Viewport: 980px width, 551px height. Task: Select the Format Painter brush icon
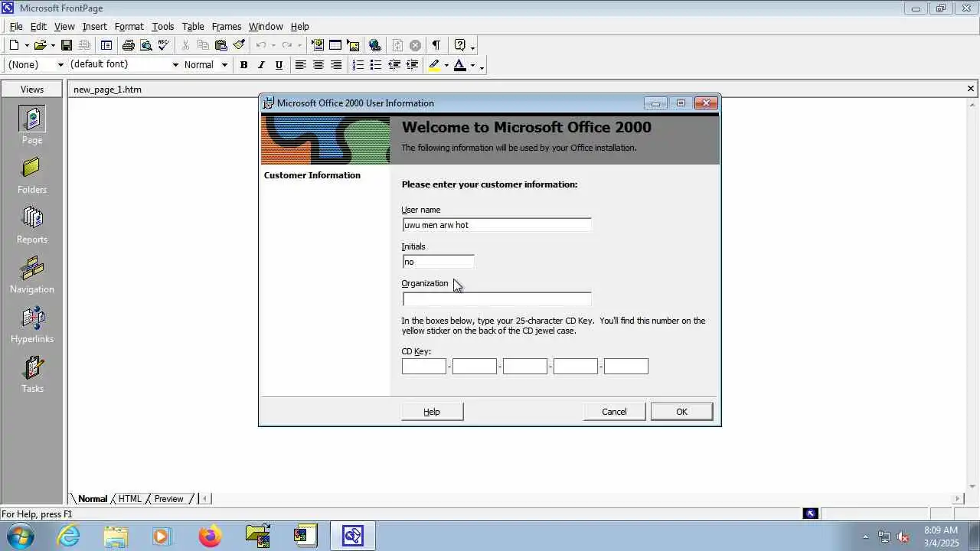(x=239, y=45)
